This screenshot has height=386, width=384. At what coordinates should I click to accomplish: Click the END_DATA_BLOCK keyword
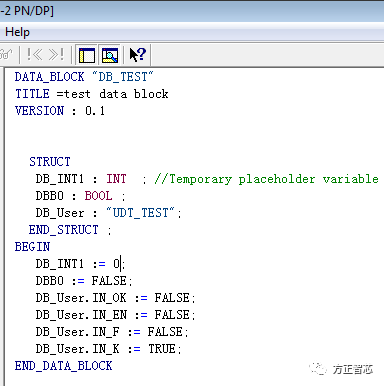pyautogui.click(x=64, y=366)
